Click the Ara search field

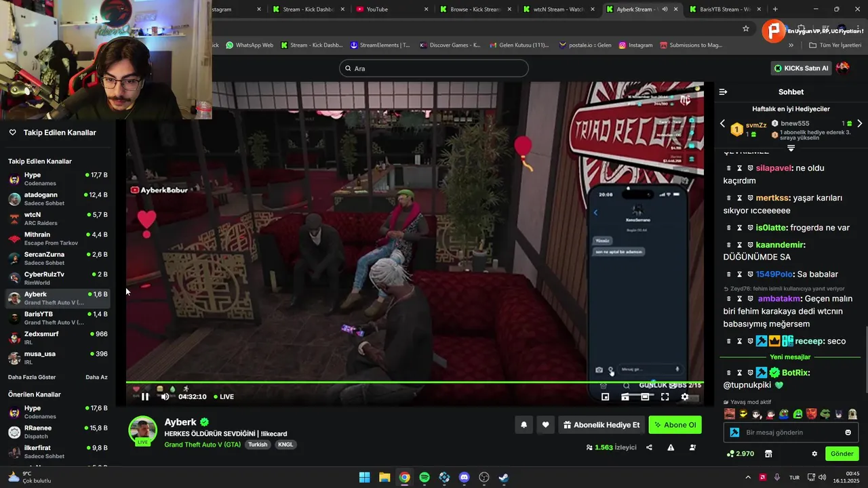coord(434,68)
